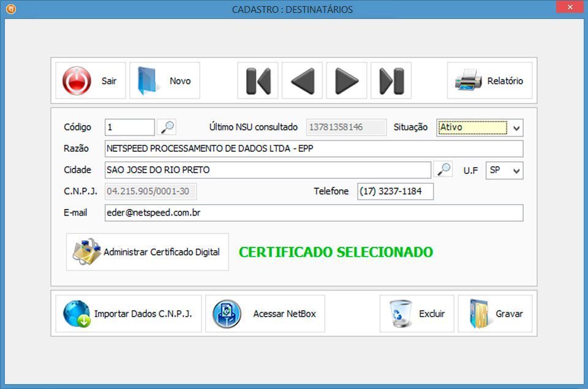Click Importar Dados C.N.P.J. button
Image resolution: width=588 pixels, height=389 pixels.
128,314
